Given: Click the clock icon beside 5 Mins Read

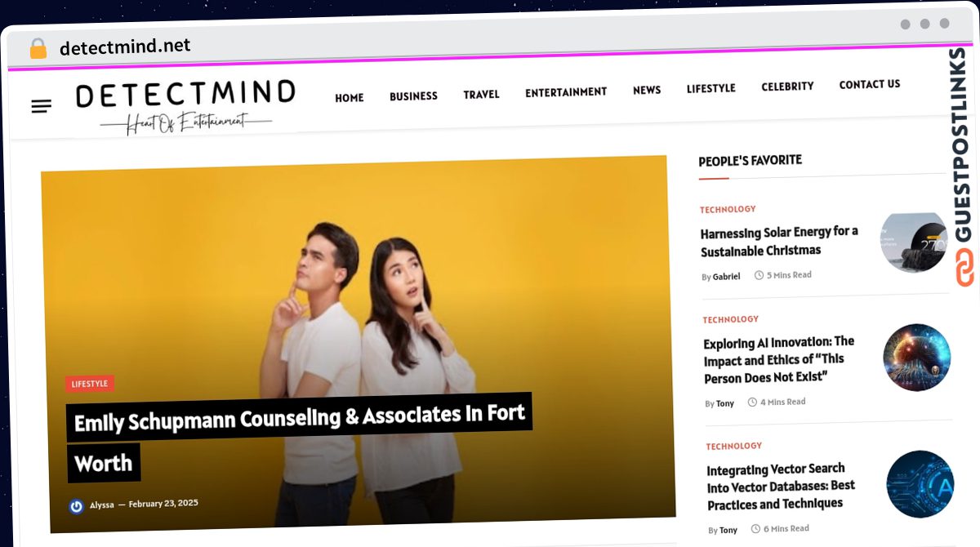Looking at the screenshot, I should [759, 275].
